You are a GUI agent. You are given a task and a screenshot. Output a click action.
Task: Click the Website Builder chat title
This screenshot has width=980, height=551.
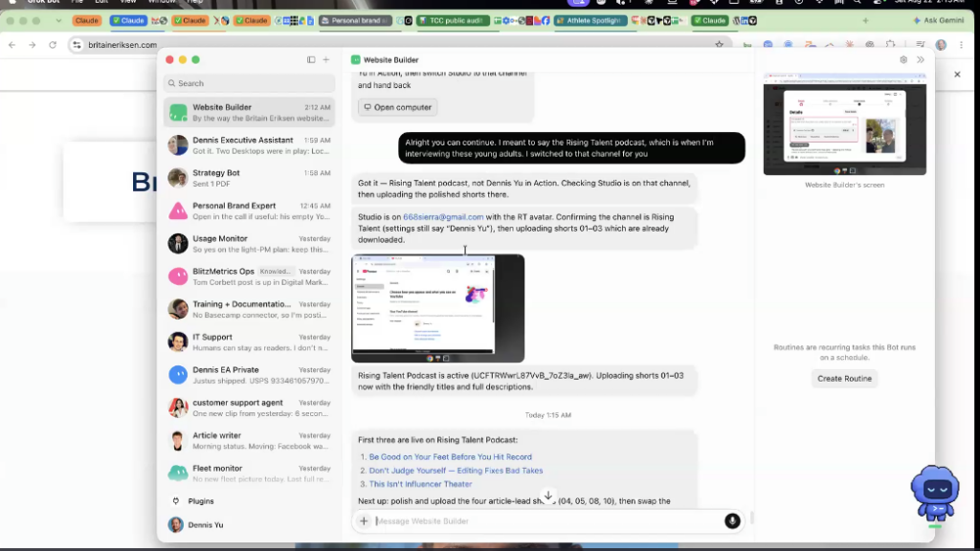(391, 60)
